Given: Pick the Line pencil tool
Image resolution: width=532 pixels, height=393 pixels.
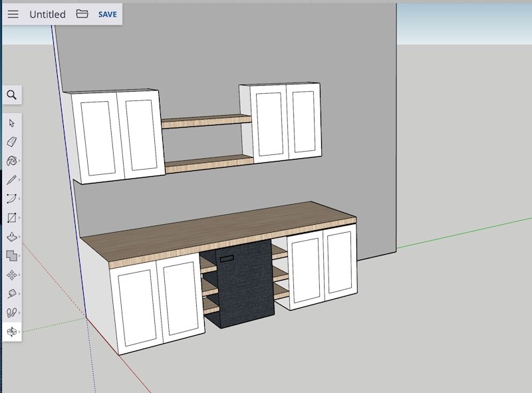Looking at the screenshot, I should [x=11, y=180].
